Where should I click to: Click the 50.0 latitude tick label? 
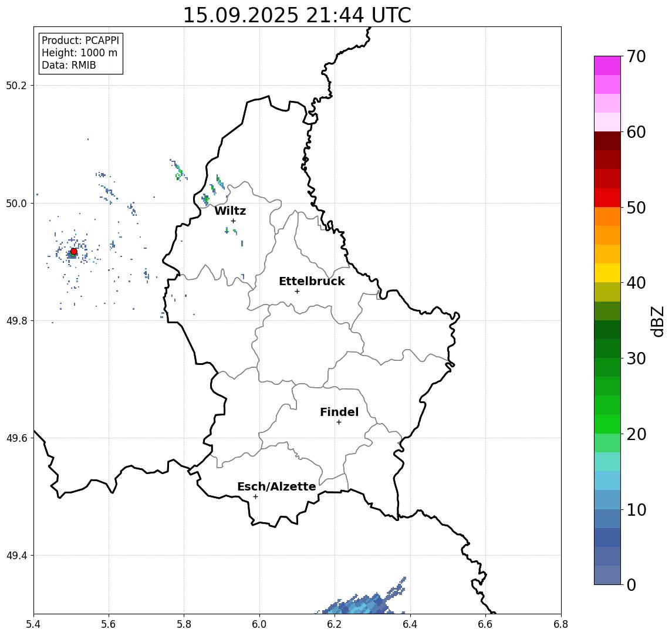(16, 203)
